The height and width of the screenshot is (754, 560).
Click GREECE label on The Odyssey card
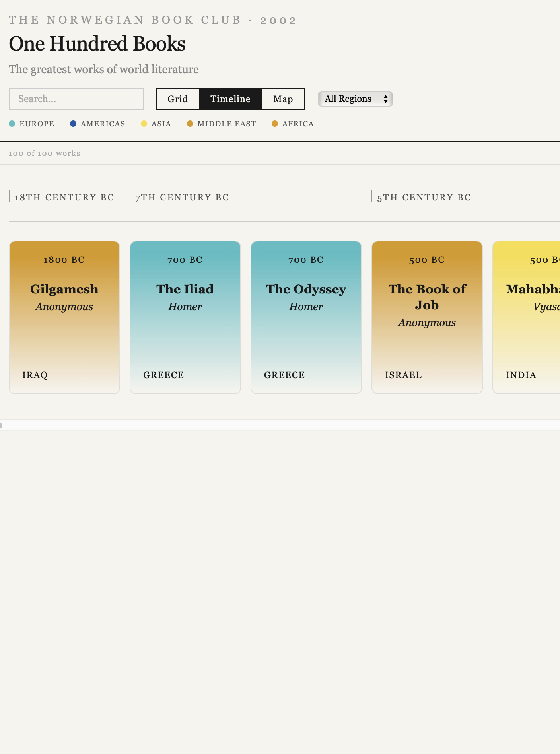coord(284,375)
